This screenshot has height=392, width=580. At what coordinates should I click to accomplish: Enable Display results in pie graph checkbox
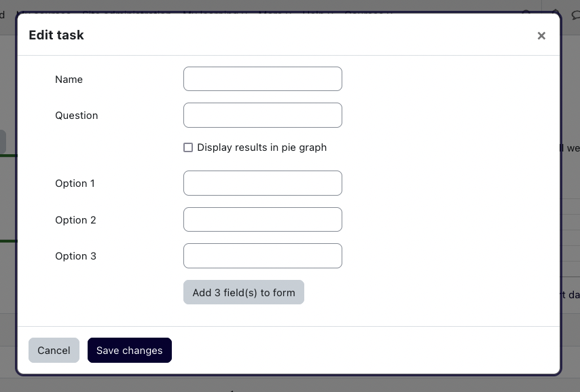(x=188, y=147)
